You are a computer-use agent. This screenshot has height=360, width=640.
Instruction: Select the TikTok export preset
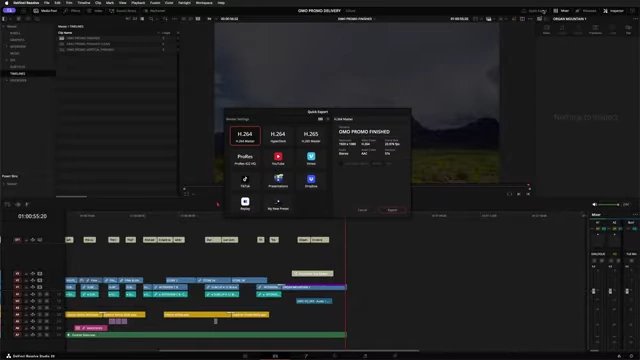point(245,181)
